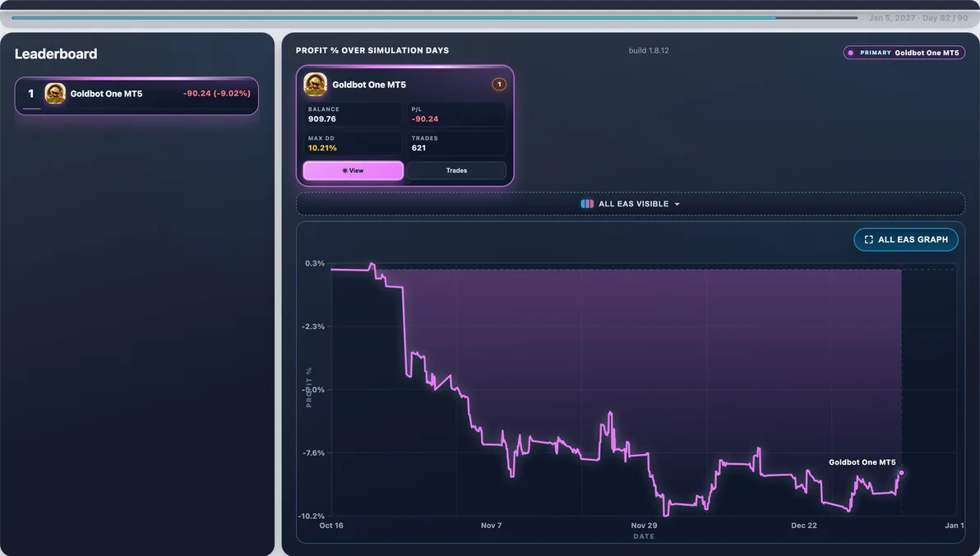The image size is (980, 556).
Task: Click the 0.3% axis label
Action: click(x=315, y=263)
